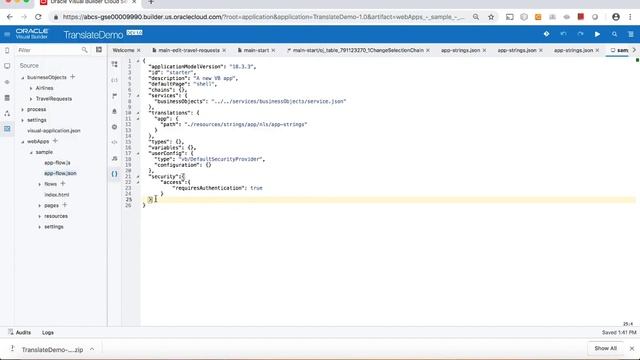Open the Business Objects navigator icon
640x360 pixels.
pos(7,98)
